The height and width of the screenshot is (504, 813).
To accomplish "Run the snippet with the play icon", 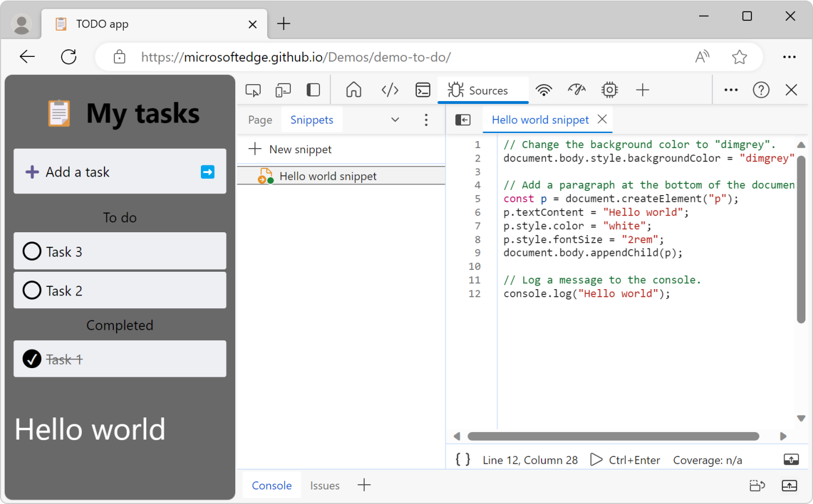I will (596, 459).
